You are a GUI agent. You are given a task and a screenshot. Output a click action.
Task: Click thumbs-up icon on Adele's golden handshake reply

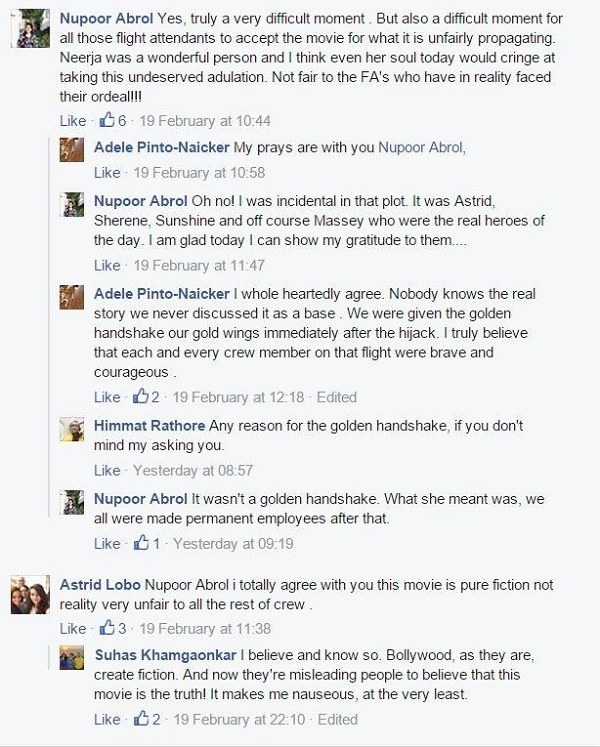coord(140,397)
